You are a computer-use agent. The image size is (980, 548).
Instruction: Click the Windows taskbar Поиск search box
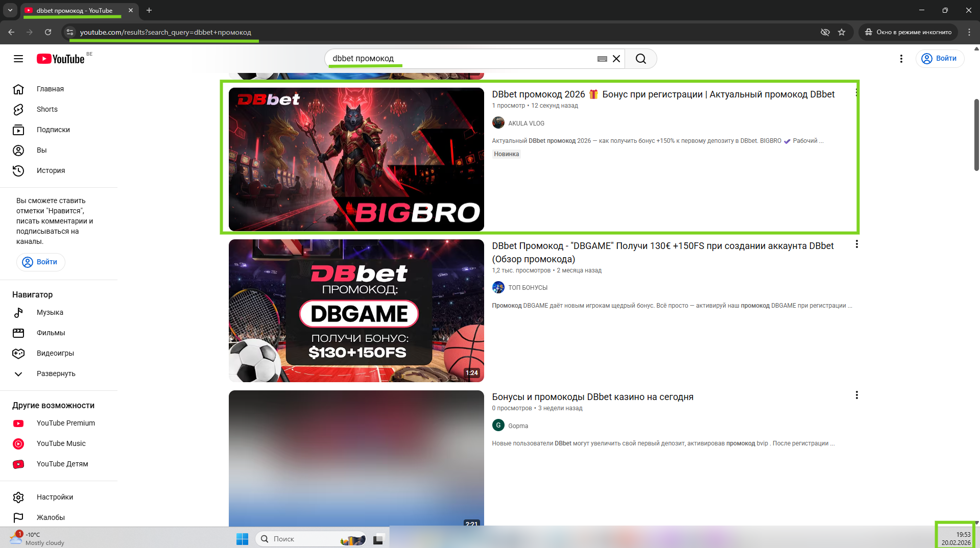pos(311,539)
